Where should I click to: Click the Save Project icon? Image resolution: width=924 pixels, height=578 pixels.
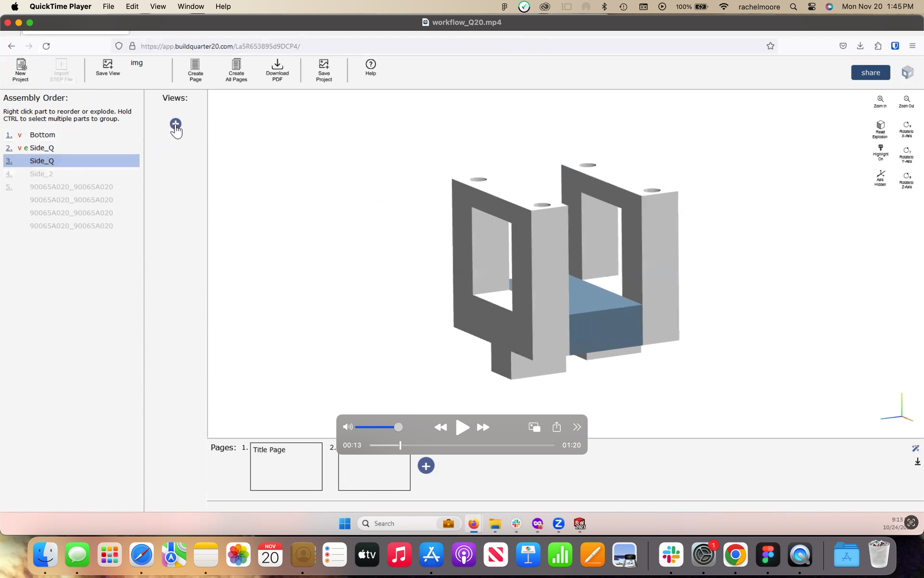click(x=323, y=70)
